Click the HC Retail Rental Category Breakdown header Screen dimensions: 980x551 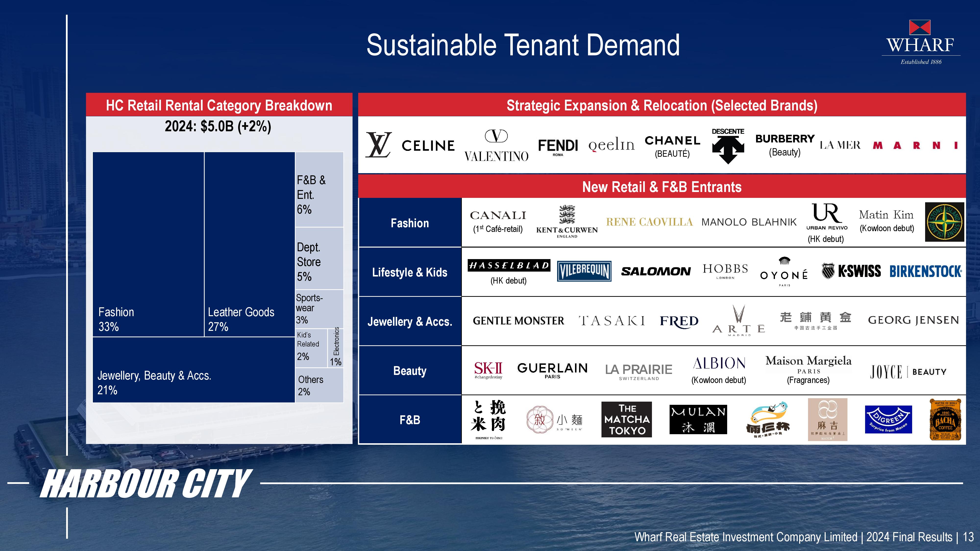[219, 105]
